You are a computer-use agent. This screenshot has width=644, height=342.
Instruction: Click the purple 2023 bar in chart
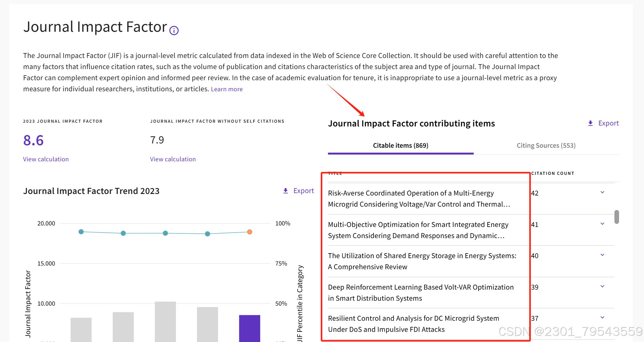click(x=249, y=328)
